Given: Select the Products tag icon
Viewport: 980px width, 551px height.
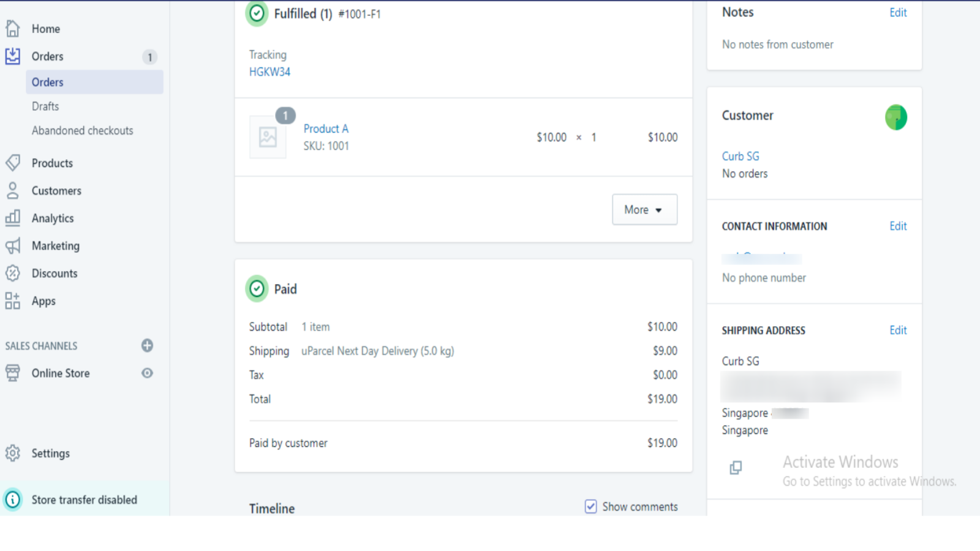Looking at the screenshot, I should (13, 163).
